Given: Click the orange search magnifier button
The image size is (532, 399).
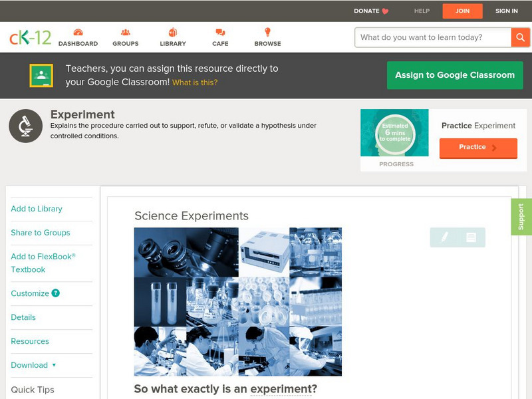Looking at the screenshot, I should pyautogui.click(x=520, y=37).
